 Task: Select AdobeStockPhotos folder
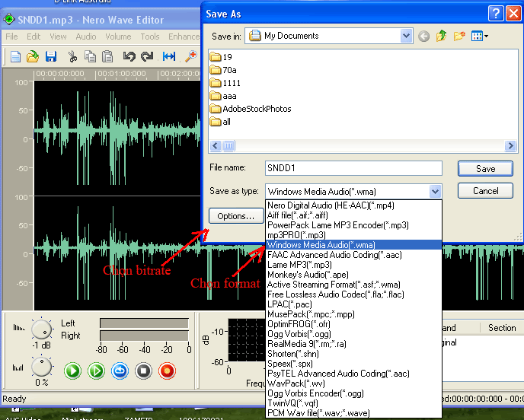(x=251, y=109)
